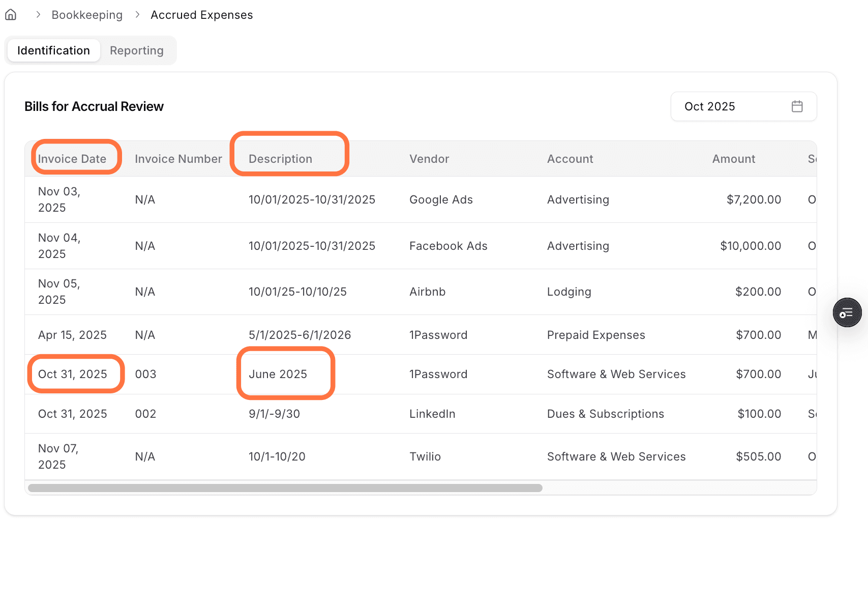The image size is (868, 602).
Task: Select the LinkedIn invoice 002 row
Action: pyautogui.click(x=432, y=414)
